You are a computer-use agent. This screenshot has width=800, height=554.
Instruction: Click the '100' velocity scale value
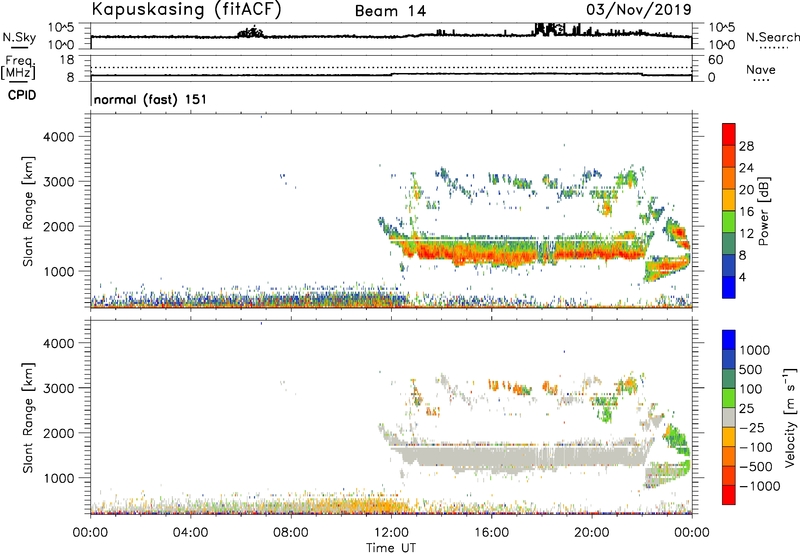[x=751, y=389]
